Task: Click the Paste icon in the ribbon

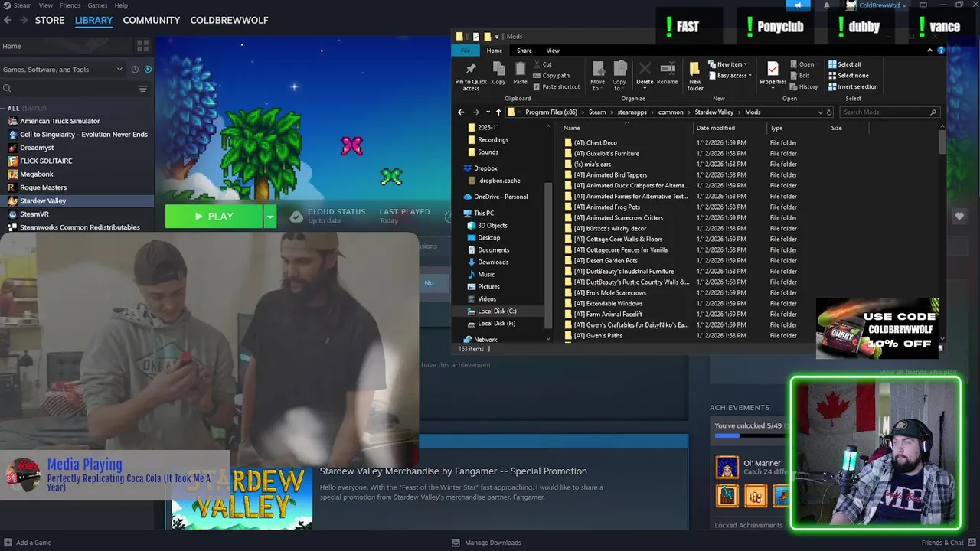Action: click(x=520, y=69)
